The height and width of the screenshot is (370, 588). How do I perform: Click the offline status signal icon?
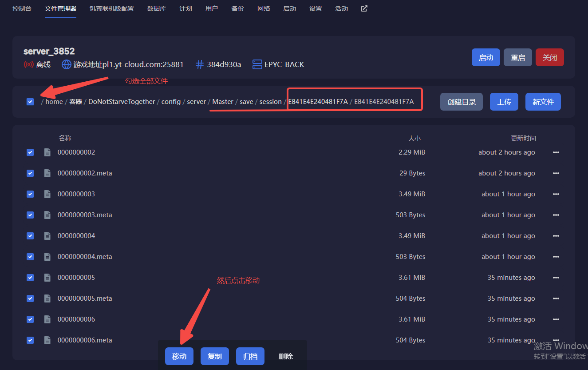click(x=28, y=64)
